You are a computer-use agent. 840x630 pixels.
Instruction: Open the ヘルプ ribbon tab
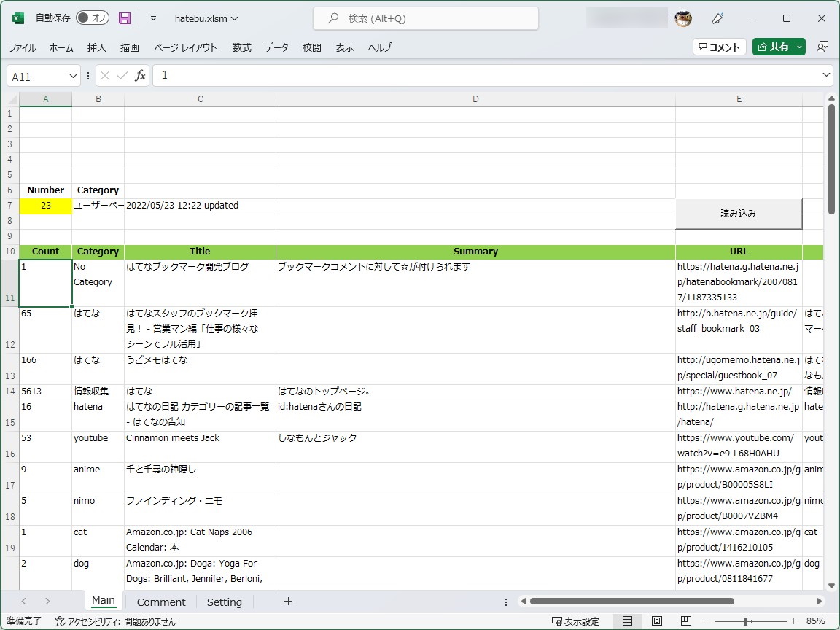(x=379, y=47)
